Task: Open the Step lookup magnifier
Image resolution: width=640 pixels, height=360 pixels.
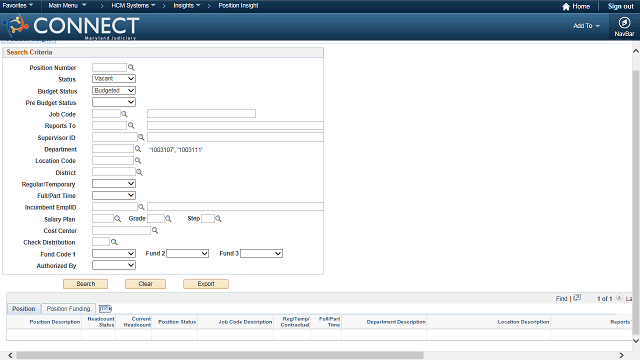Action: click(218, 219)
